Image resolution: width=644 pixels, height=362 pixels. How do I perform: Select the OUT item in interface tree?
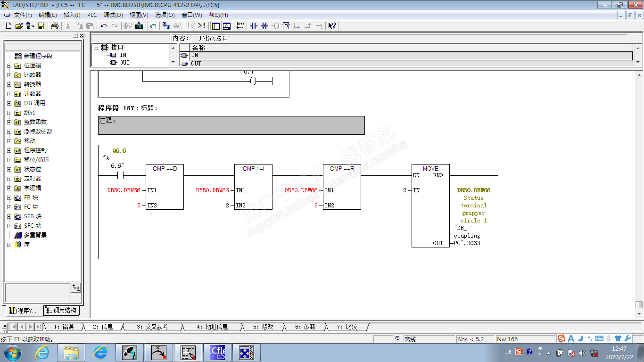pyautogui.click(x=124, y=63)
